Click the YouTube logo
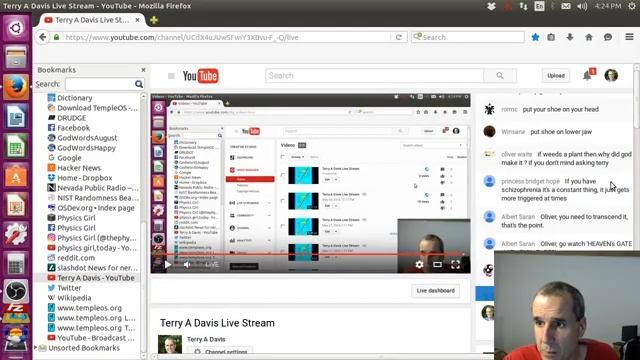This screenshot has width=640, height=360. pyautogui.click(x=200, y=76)
